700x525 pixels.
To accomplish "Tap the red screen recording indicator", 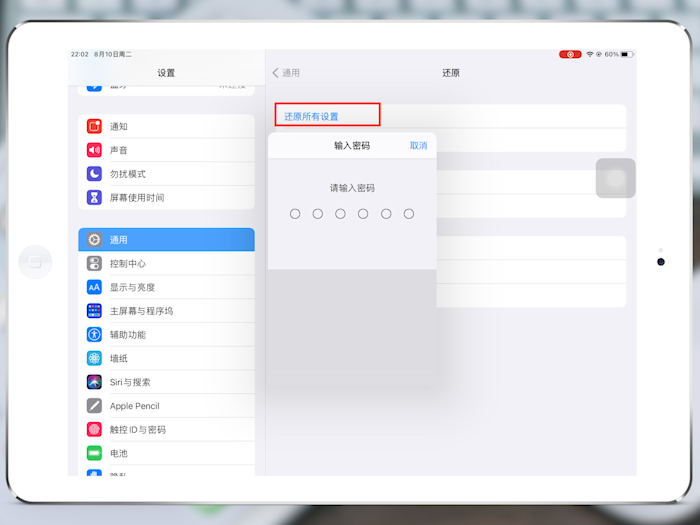I will click(570, 54).
